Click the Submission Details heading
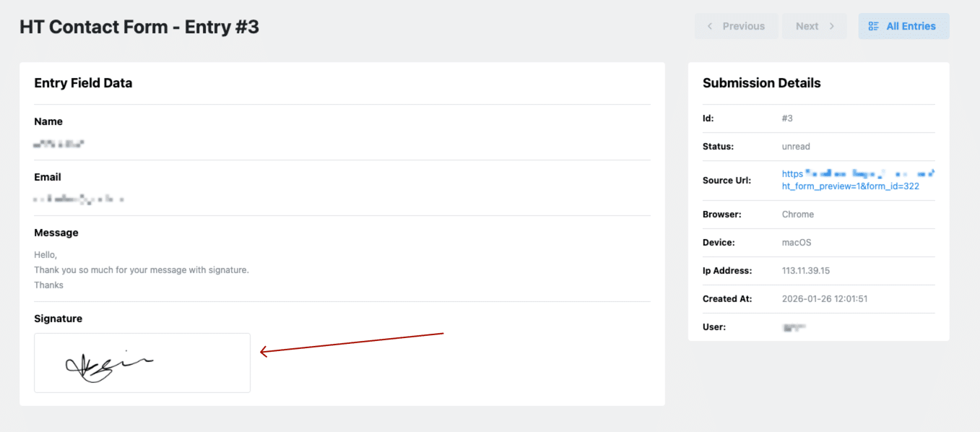 click(761, 83)
